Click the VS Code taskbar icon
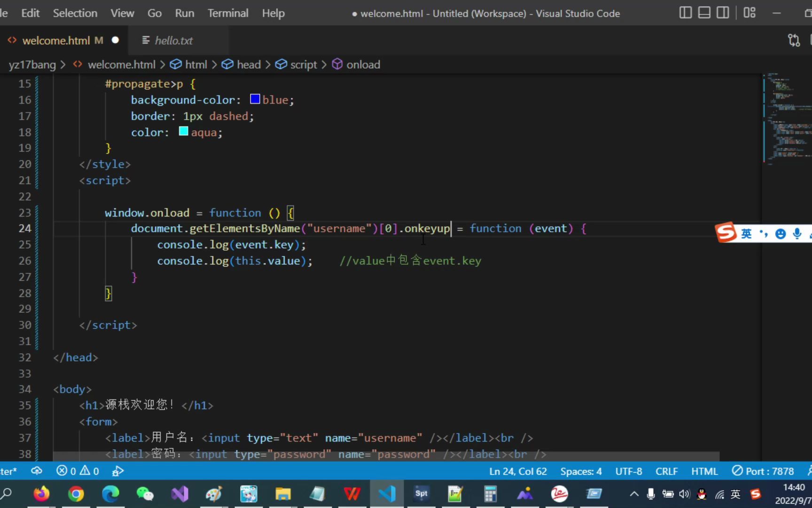812x508 pixels. tap(387, 494)
